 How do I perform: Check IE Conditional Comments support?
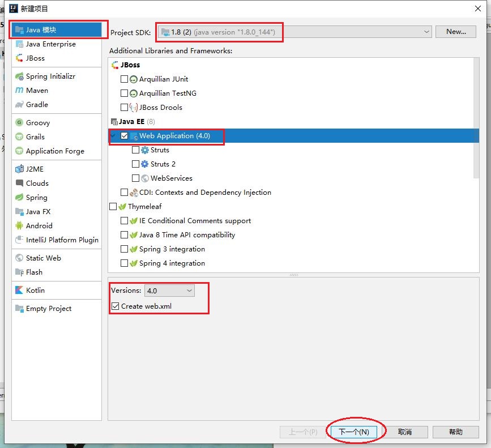click(125, 221)
